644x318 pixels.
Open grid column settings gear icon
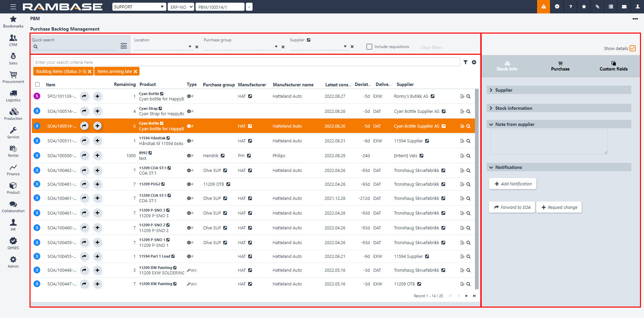pyautogui.click(x=474, y=62)
